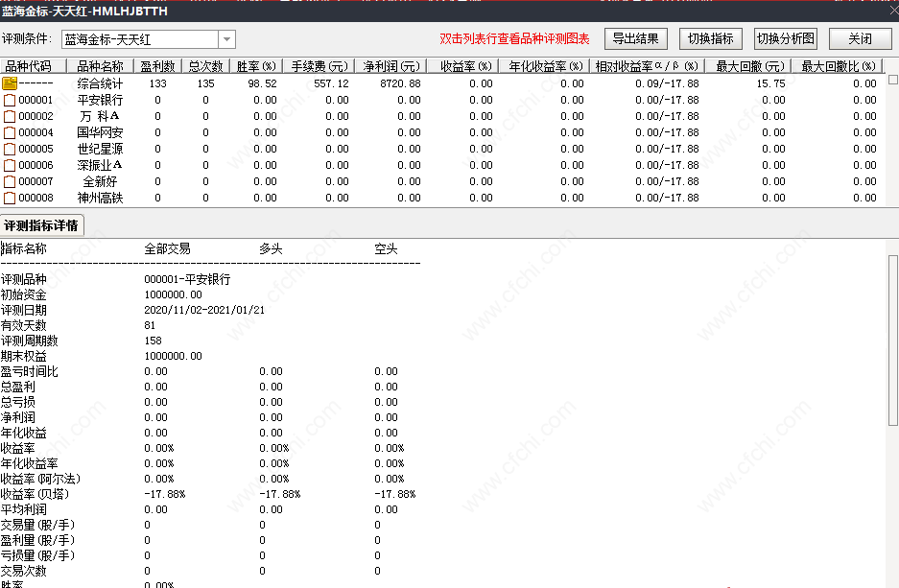This screenshot has height=588, width=899.
Task: Select the 综合统计 row name
Action: tap(101, 83)
